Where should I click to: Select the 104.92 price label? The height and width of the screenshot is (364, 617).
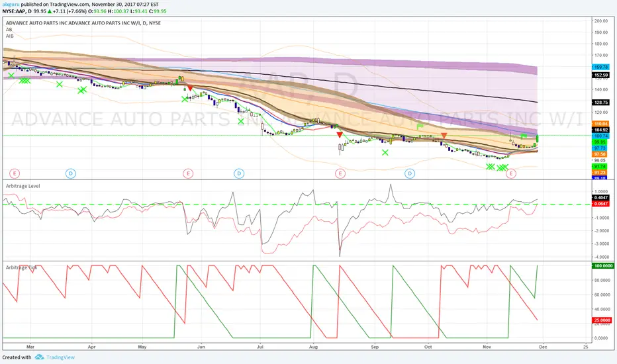point(600,130)
